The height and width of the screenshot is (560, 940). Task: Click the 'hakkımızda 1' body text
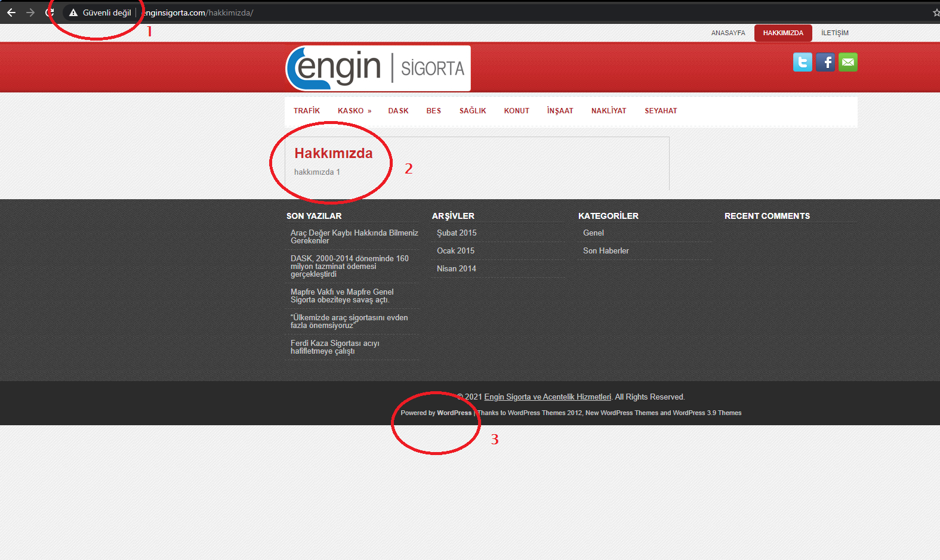click(317, 172)
